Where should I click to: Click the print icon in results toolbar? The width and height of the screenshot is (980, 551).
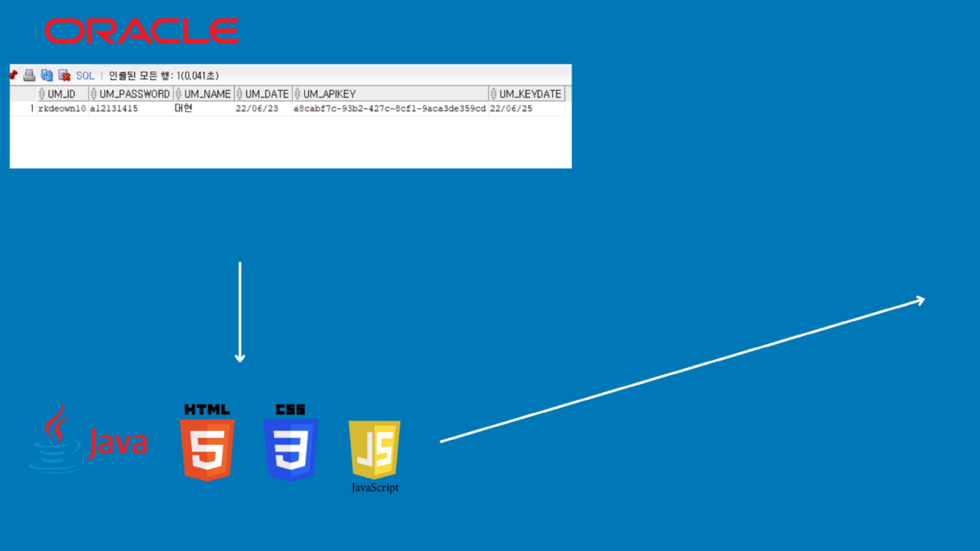(x=29, y=75)
